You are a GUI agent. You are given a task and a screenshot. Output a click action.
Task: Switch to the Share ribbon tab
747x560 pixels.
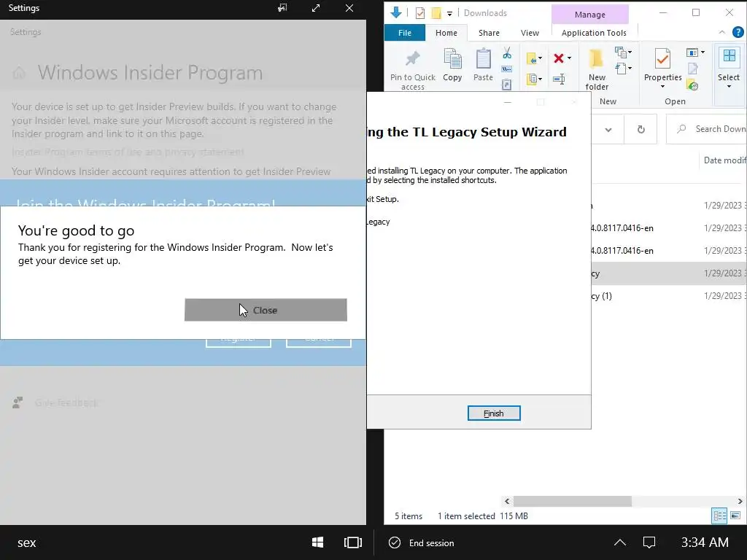click(x=489, y=33)
